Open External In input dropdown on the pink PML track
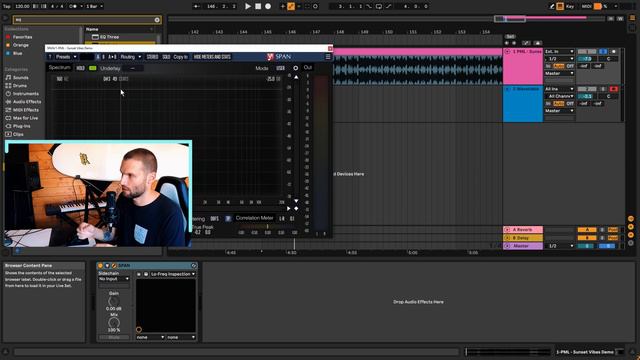This screenshot has height=360, width=640. tap(559, 51)
